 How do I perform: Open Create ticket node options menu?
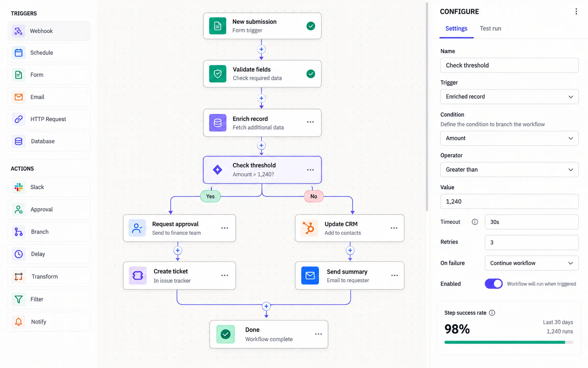click(225, 275)
